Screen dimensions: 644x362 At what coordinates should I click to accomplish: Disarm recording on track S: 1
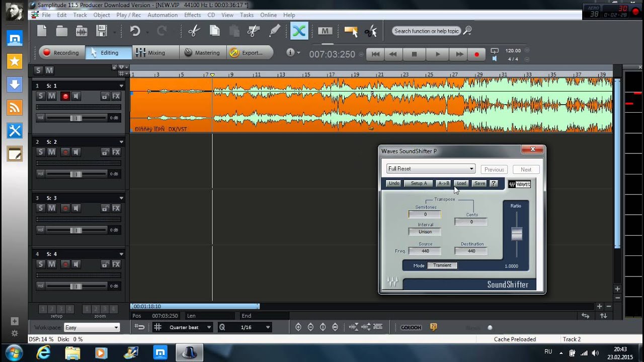[x=65, y=96]
